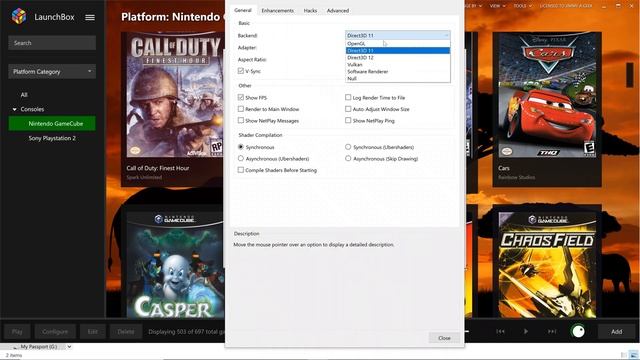Toggle Show FPS checkbox
The height and width of the screenshot is (360, 640).
[x=241, y=98]
